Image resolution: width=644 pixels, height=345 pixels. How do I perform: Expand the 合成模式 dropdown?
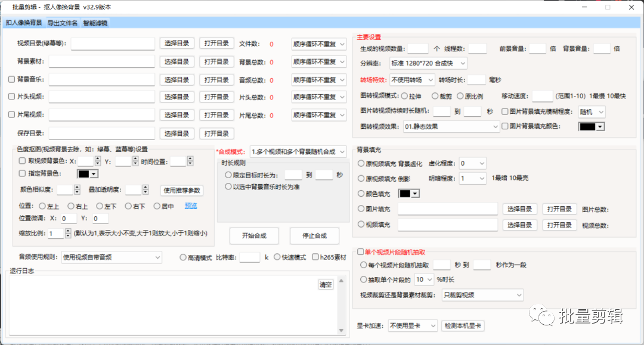click(x=298, y=152)
